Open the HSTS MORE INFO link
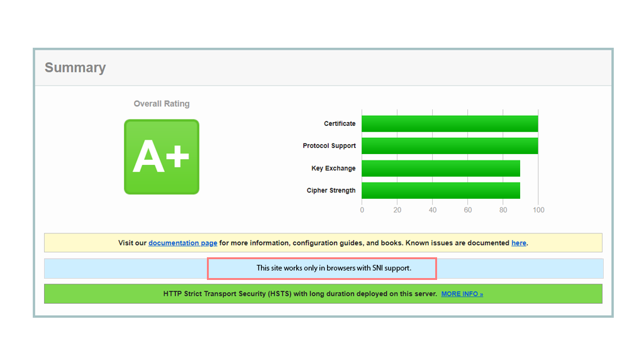Viewport: 644px width, 346px height. click(462, 294)
